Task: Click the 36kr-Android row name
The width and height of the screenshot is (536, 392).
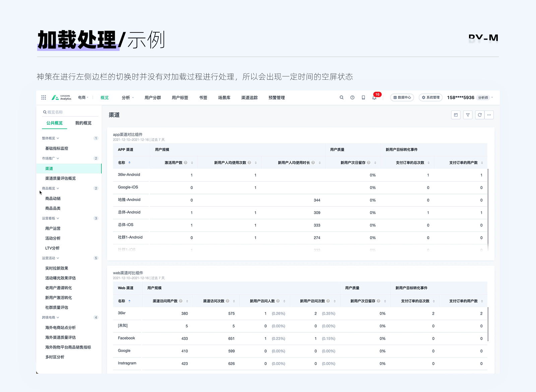Action: tap(129, 175)
